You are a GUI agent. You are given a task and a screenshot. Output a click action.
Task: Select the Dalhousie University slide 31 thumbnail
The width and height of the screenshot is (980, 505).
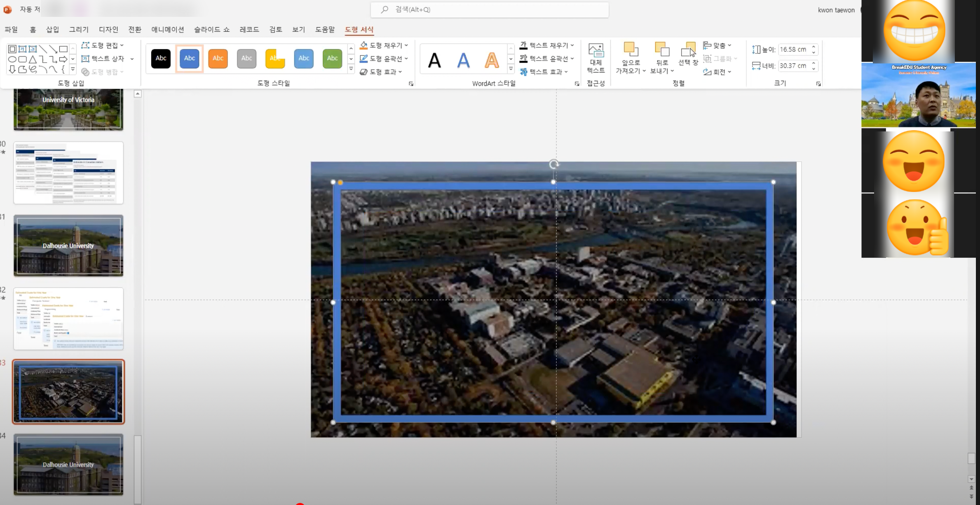(68, 245)
